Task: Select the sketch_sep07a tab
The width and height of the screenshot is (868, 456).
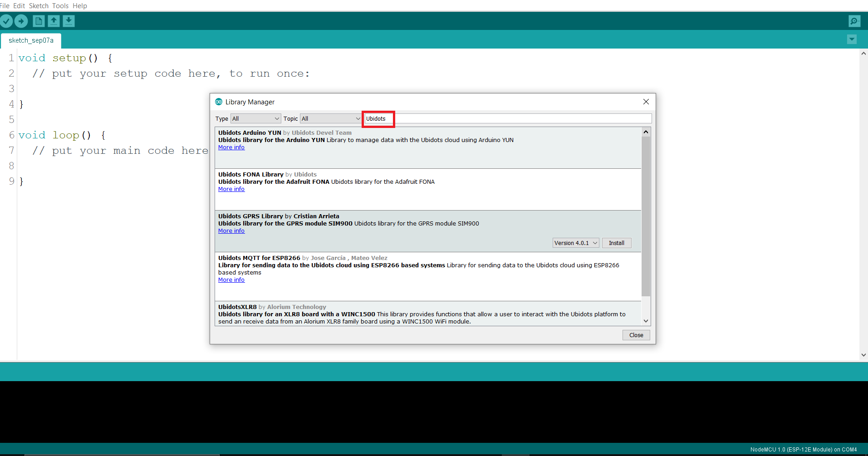Action: click(31, 40)
